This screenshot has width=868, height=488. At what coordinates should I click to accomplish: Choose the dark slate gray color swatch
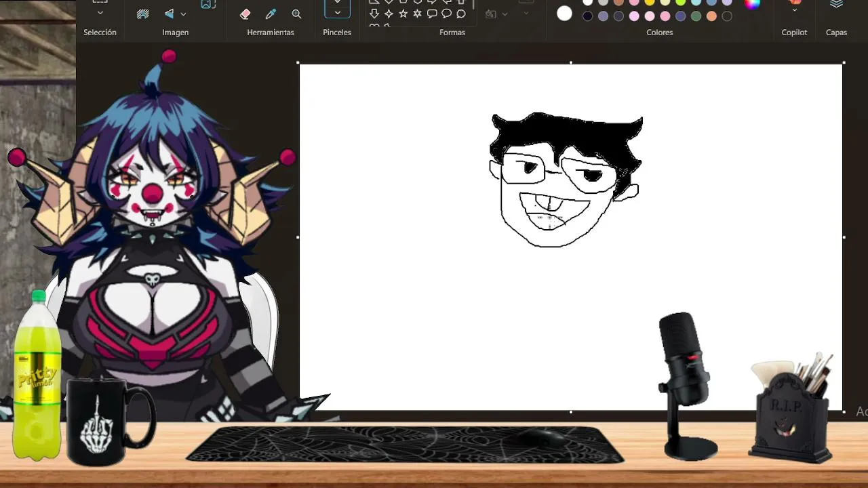tap(619, 16)
